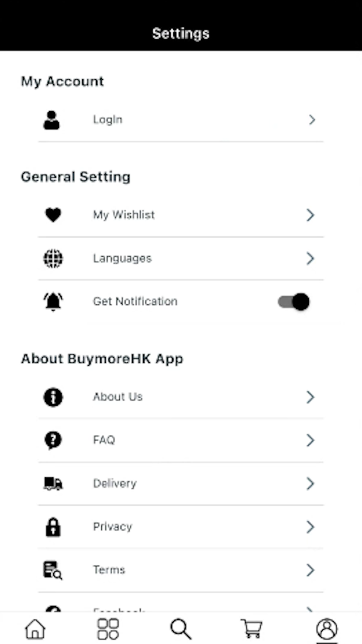Tap the user profile icon beside Login
This screenshot has width=362, height=644.
52,120
